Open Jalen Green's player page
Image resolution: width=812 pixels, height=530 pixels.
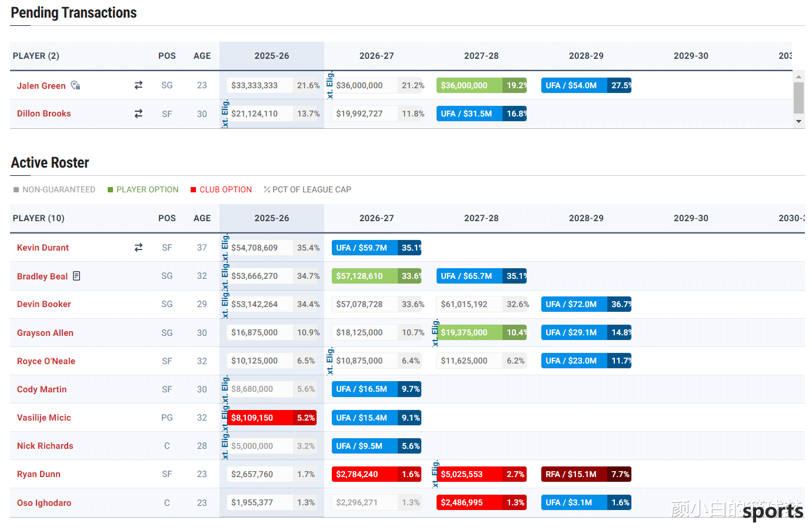coord(41,86)
